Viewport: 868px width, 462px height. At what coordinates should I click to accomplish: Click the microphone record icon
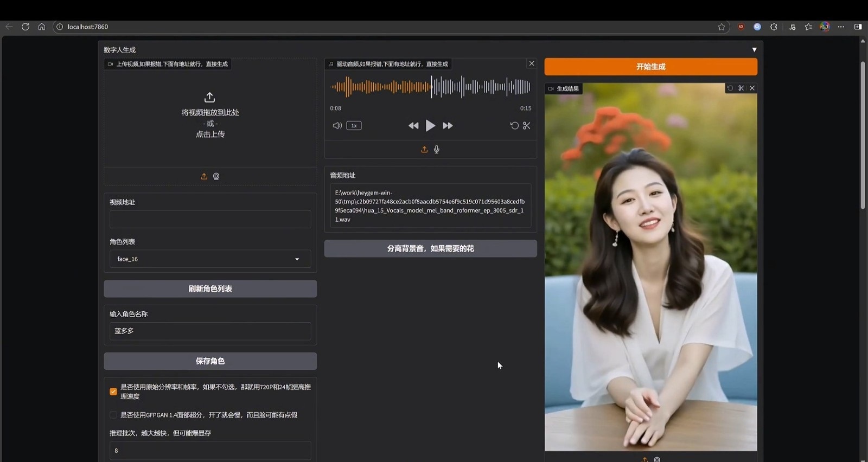coord(437,150)
